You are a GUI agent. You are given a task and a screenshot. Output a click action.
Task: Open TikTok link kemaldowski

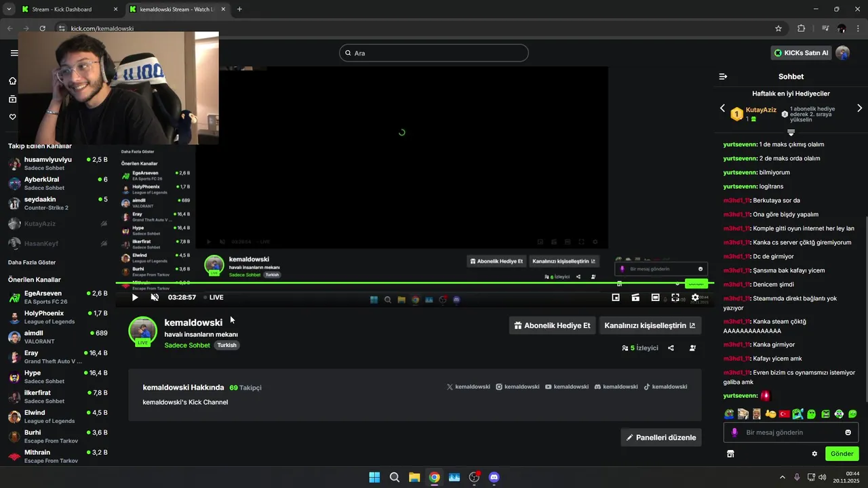point(665,387)
